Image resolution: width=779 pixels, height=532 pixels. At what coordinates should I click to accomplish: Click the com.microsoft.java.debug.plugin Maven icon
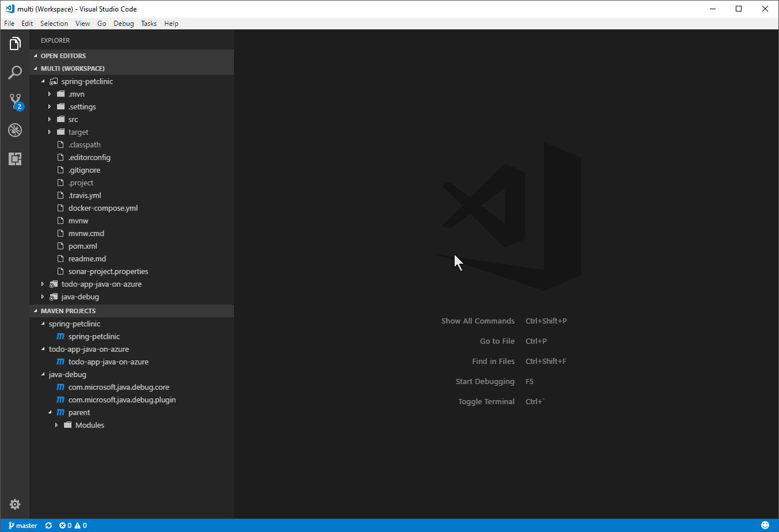point(60,400)
